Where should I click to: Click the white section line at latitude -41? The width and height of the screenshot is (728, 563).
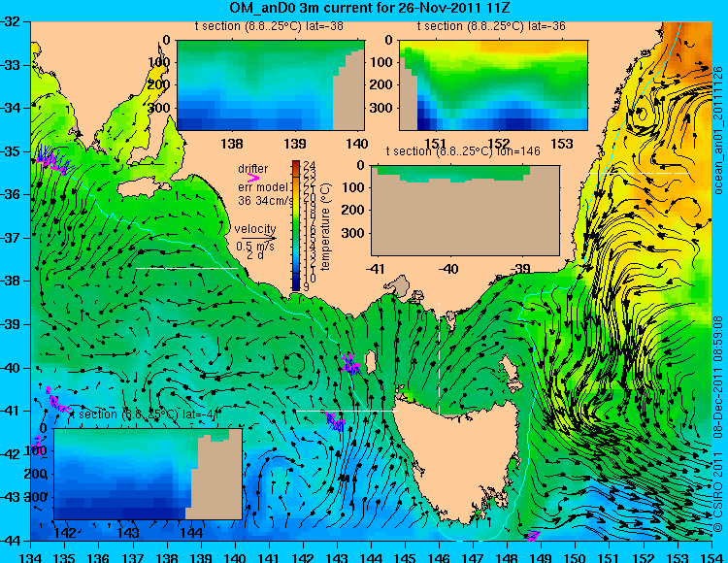[x=347, y=411]
